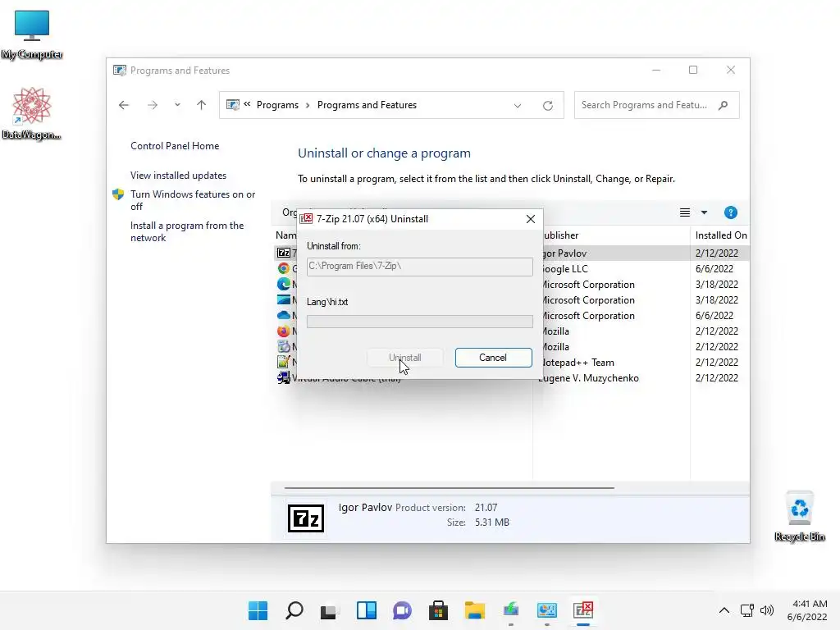The width and height of the screenshot is (840, 630).
Task: Sort by the Installed On column
Action: tap(720, 235)
